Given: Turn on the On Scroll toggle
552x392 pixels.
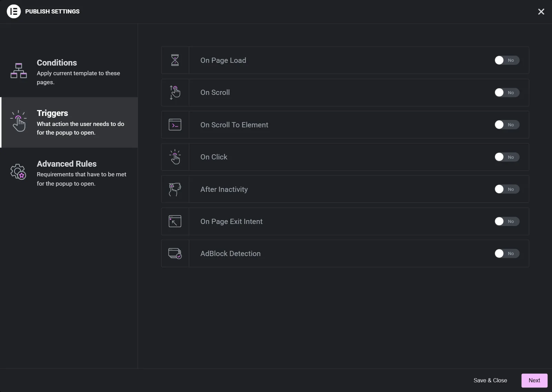Looking at the screenshot, I should coord(507,92).
